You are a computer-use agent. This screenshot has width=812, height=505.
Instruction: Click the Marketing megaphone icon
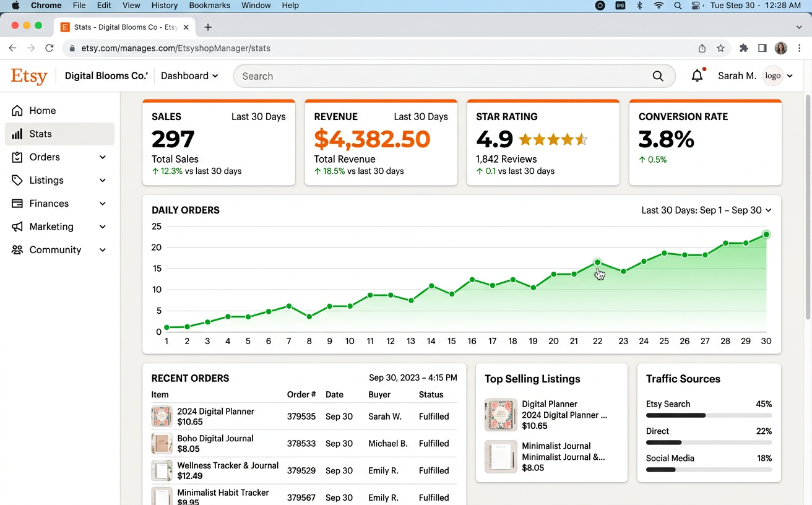[x=17, y=227]
